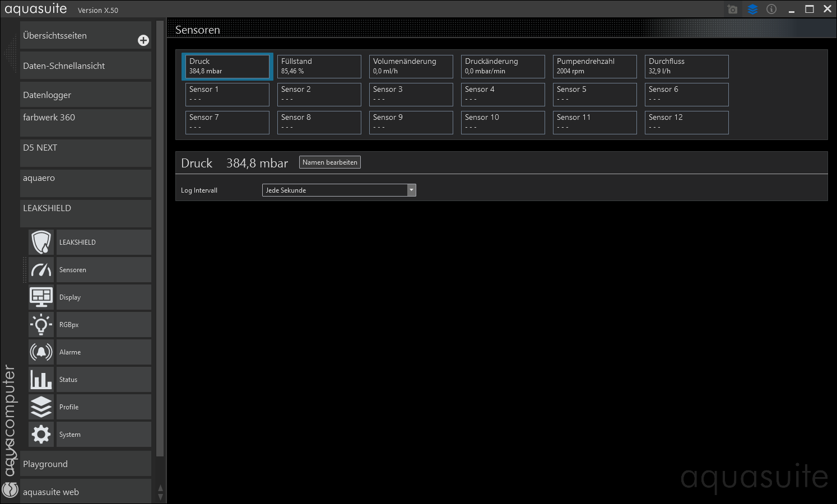The height and width of the screenshot is (504, 837).
Task: Open the Status page
Action: coord(104,380)
